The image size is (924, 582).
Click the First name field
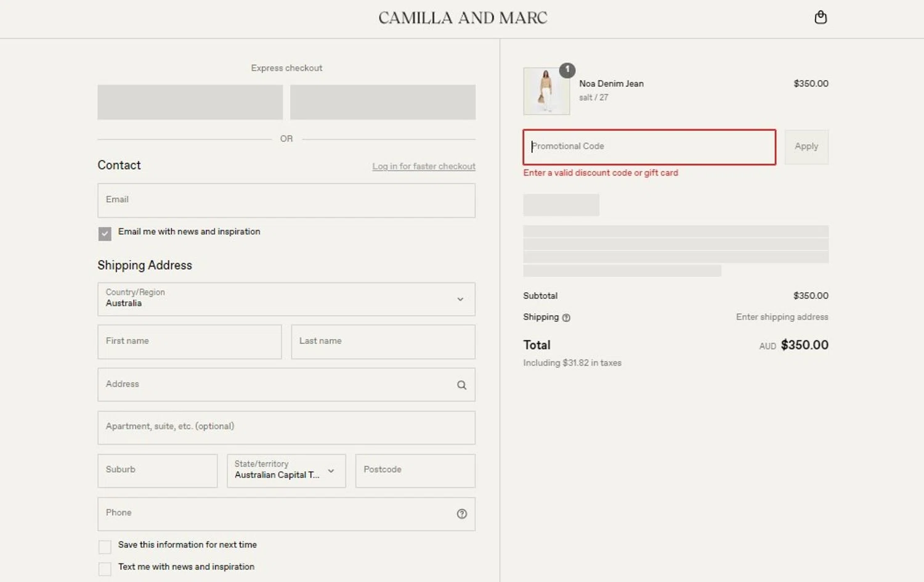coord(190,342)
